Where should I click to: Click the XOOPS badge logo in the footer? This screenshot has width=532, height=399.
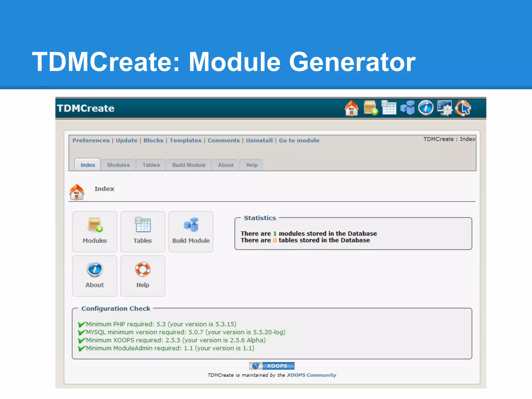(x=272, y=366)
